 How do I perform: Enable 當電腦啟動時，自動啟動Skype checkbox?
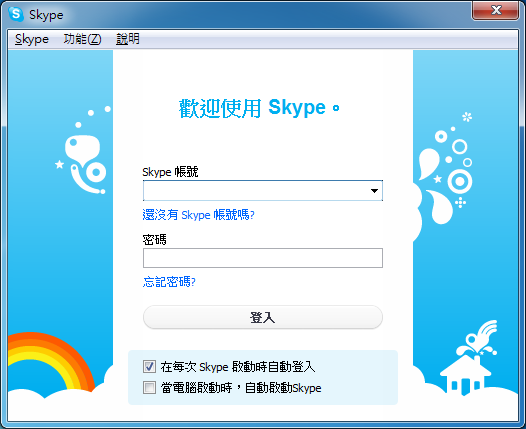click(x=149, y=387)
